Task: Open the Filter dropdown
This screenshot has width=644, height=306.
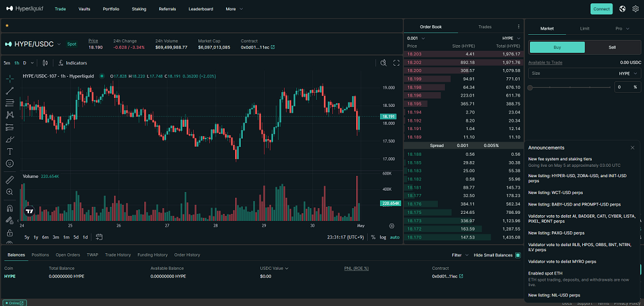Action: (x=460, y=255)
